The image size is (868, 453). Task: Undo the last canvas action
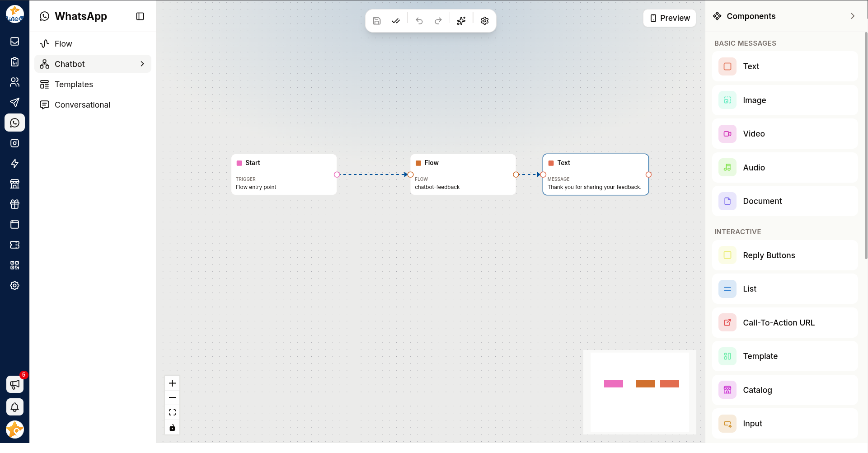tap(419, 21)
